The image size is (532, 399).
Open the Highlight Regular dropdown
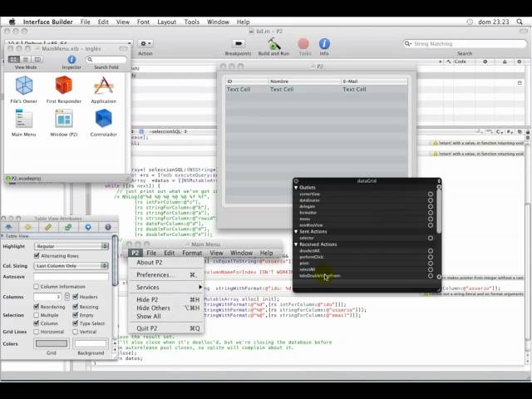[71, 246]
